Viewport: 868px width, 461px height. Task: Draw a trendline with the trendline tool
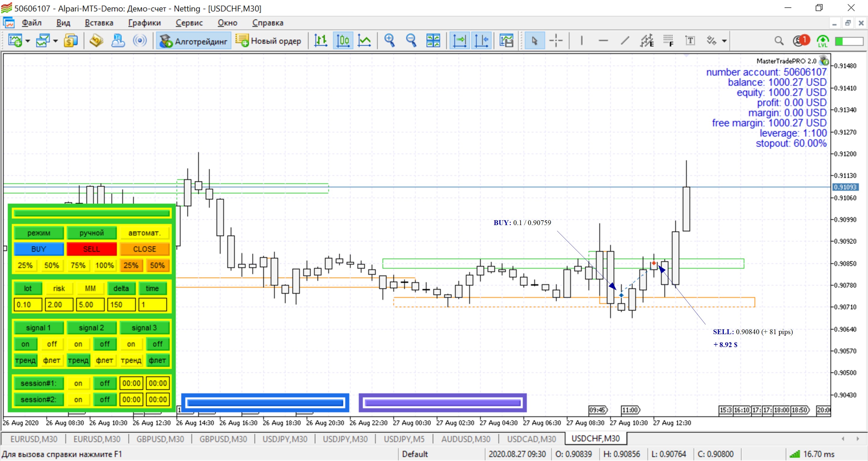[x=625, y=41]
